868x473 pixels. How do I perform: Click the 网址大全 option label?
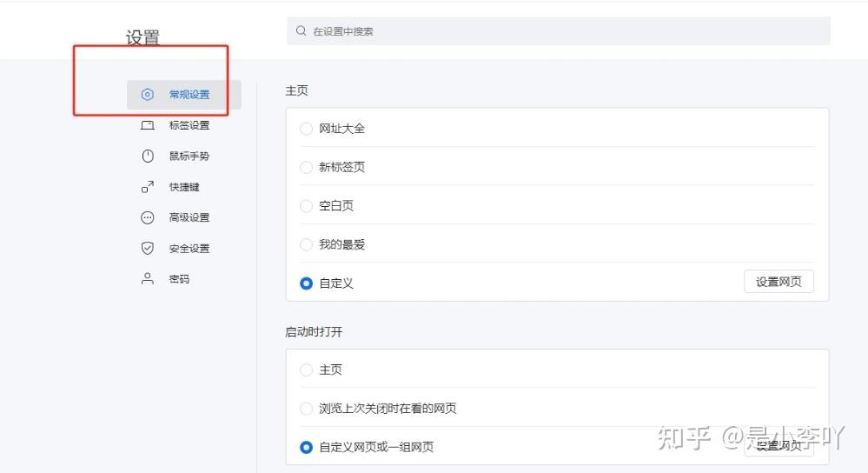342,129
